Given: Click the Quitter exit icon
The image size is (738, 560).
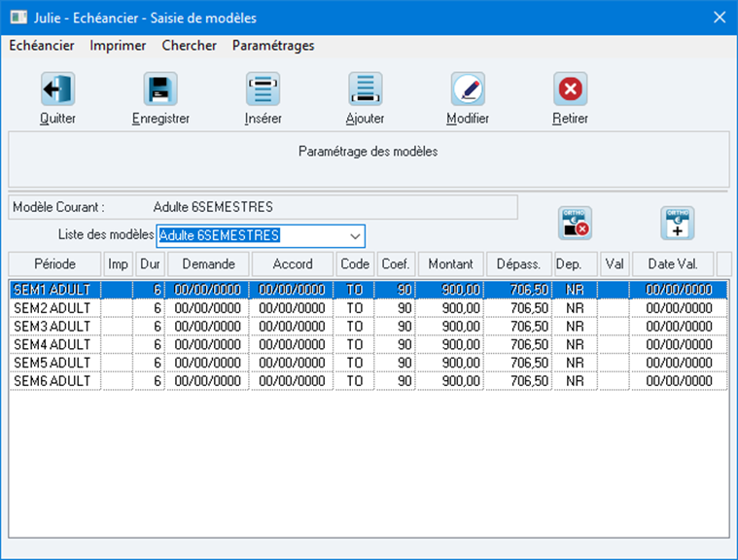Looking at the screenshot, I should pos(57,88).
